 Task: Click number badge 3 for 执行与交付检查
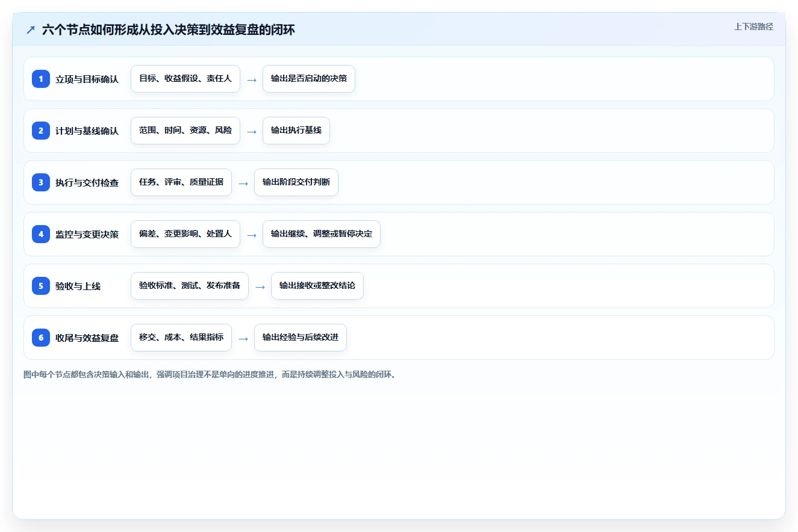tap(41, 182)
